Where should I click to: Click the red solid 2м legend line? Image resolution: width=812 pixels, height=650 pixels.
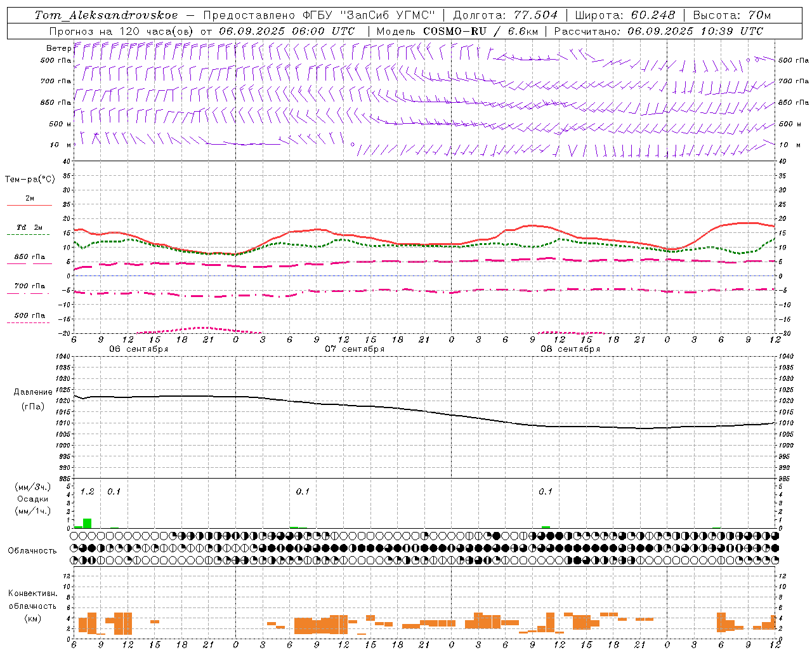(29, 205)
